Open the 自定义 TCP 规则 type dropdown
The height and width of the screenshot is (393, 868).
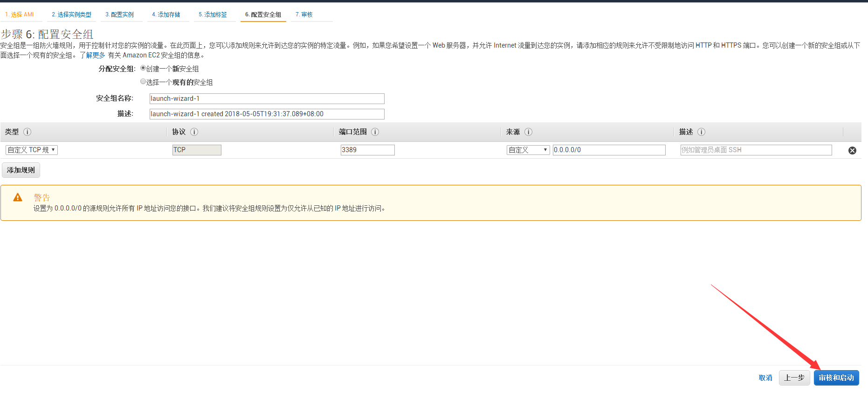click(32, 150)
